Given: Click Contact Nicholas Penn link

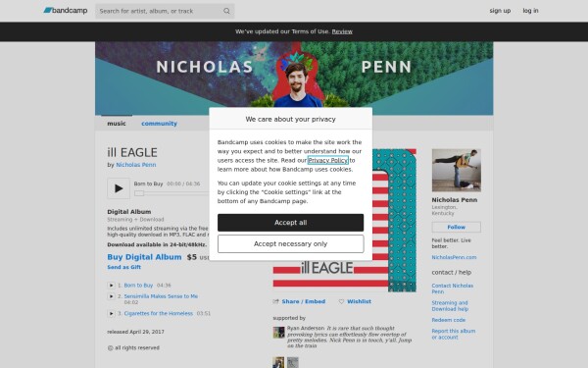Looking at the screenshot, I should pos(452,289).
